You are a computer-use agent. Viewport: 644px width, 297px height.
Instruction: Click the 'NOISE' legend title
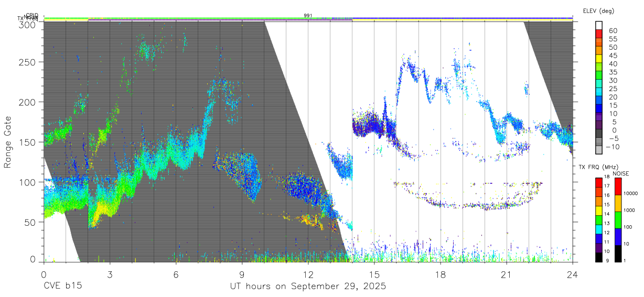pyautogui.click(x=621, y=173)
